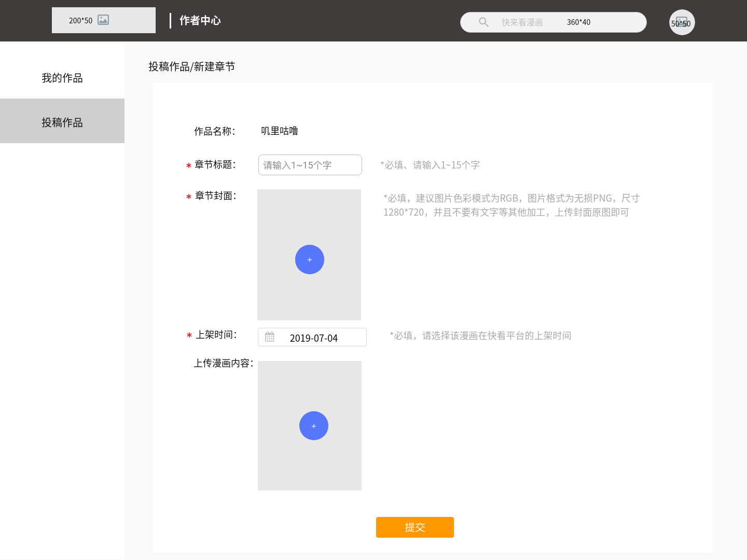Click the calendar icon in date field
The width and height of the screenshot is (747, 560).
point(269,337)
